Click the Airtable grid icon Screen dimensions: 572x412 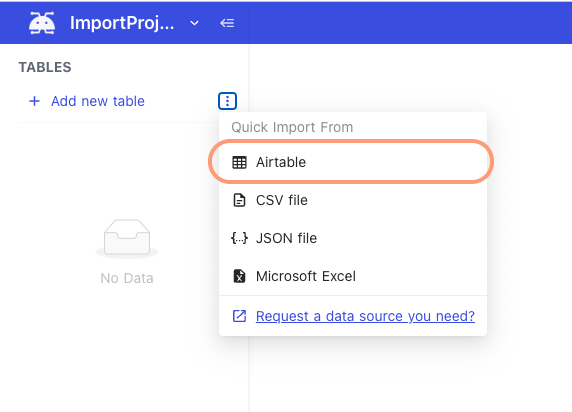(x=239, y=162)
